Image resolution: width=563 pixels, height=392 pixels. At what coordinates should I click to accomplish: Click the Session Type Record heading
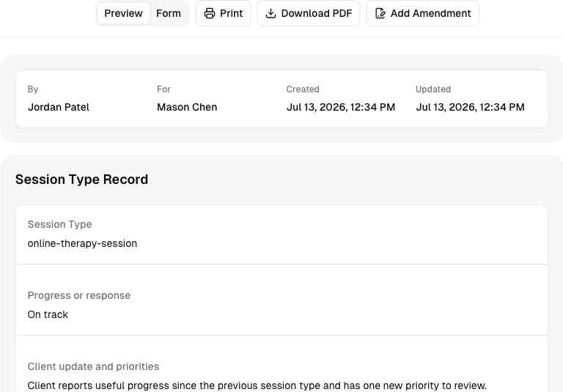tap(81, 179)
